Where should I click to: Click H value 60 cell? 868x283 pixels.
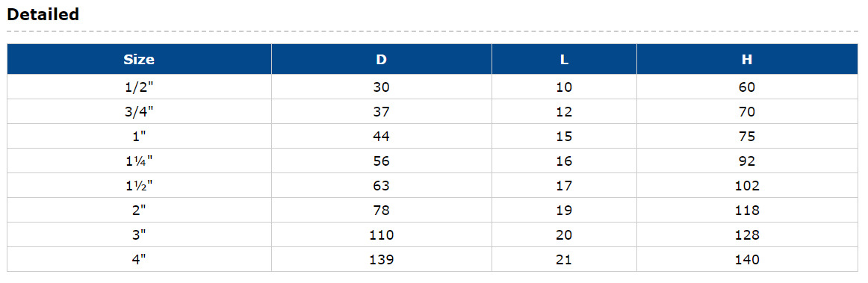click(x=747, y=87)
